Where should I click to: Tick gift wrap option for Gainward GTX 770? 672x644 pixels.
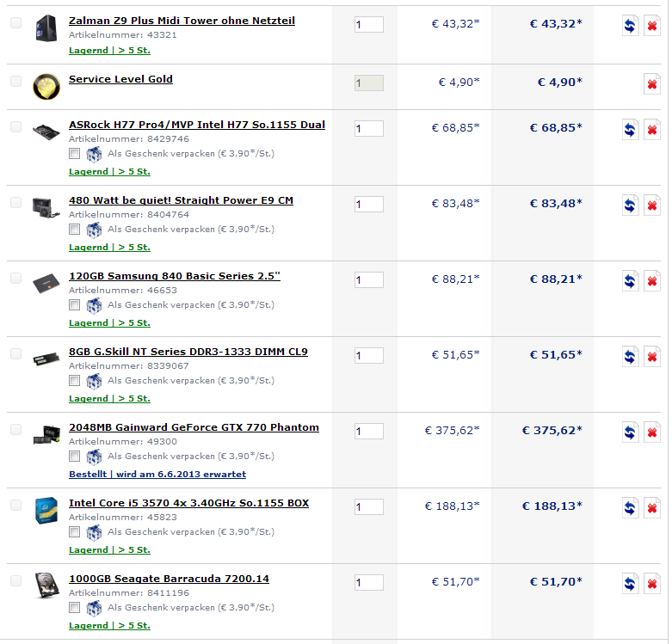point(74,456)
